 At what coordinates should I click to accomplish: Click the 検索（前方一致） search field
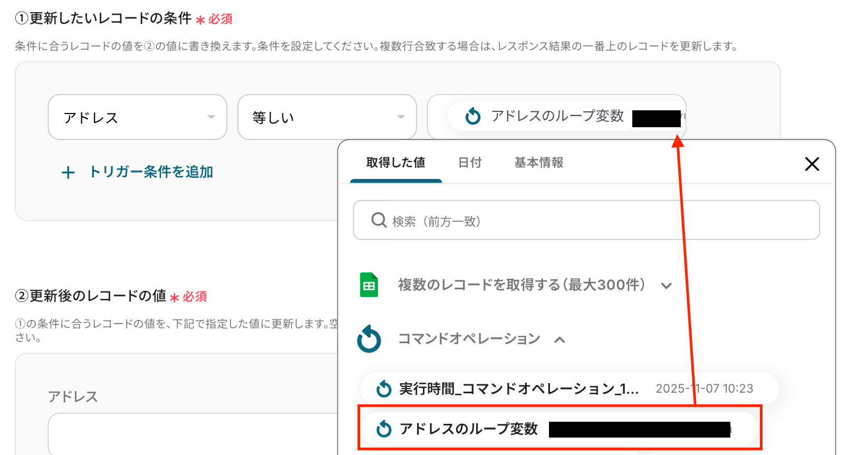pos(586,220)
